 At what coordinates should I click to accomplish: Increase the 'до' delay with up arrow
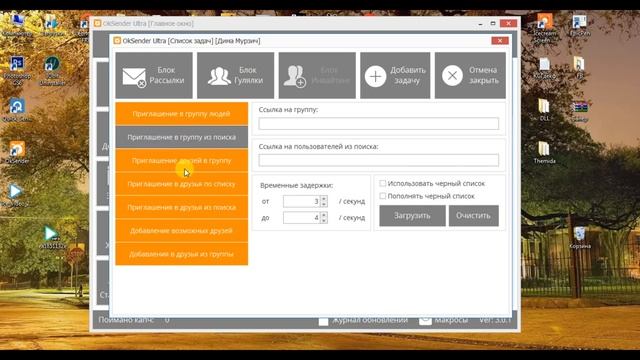pos(324,215)
